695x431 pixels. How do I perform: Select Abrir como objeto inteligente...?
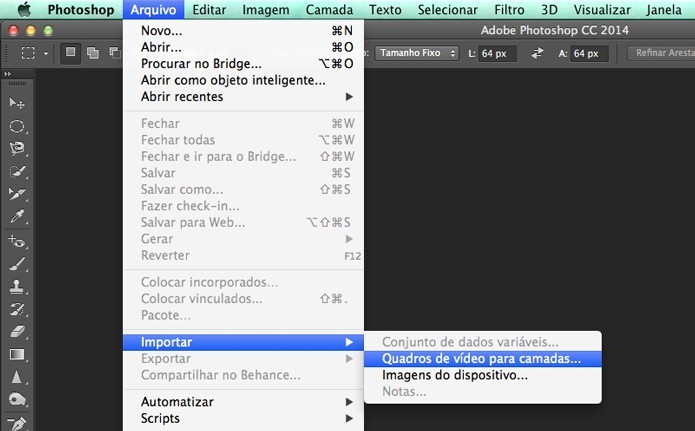[243, 80]
